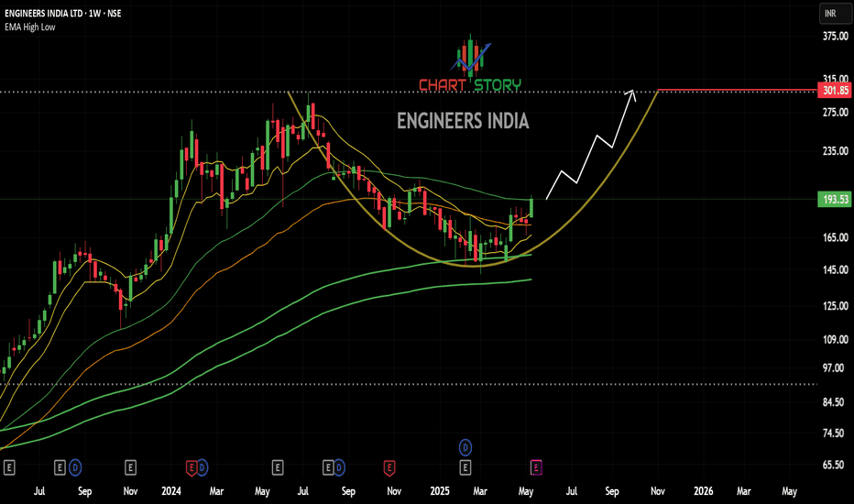Viewport: 854px width, 504px height.
Task: Click the dividend D marker before Sep 2023
Action: coord(75,467)
